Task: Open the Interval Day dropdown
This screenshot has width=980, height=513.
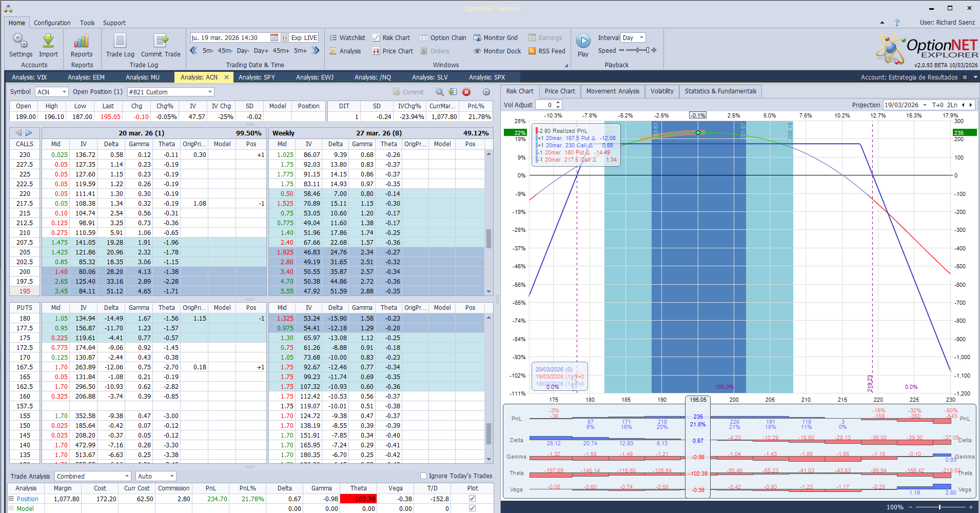Action: coord(641,37)
